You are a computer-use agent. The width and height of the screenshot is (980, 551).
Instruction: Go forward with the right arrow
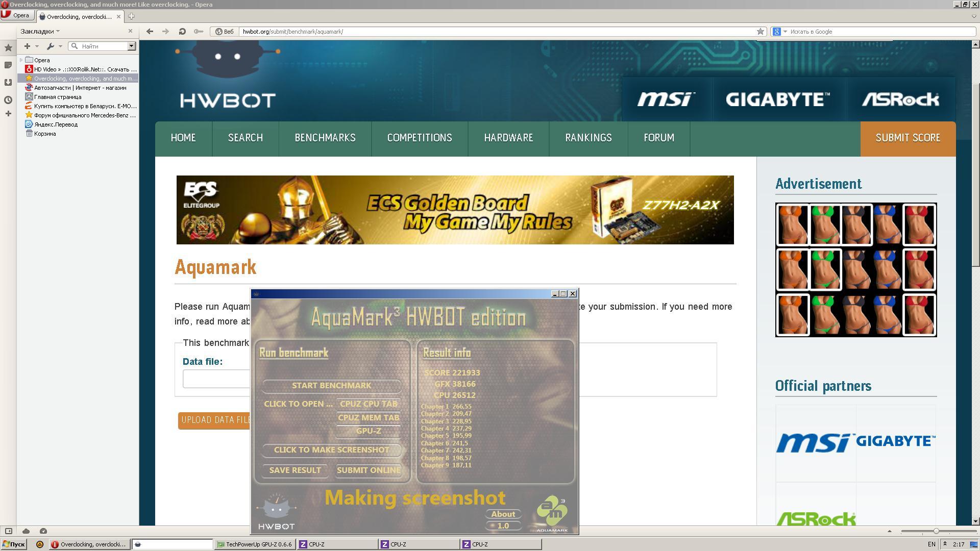tap(165, 32)
